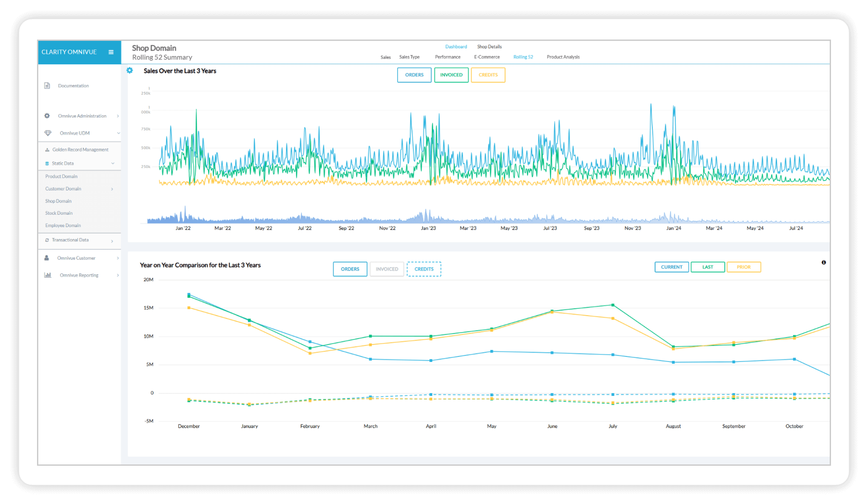Screen dimensions: 868x504
Task: Click Transactional Data refresh icon
Action: click(47, 240)
